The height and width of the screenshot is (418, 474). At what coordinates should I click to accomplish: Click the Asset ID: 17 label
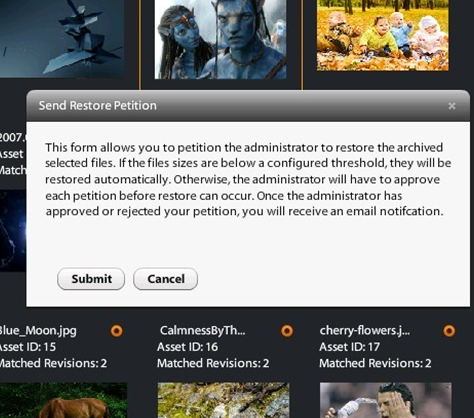350,347
